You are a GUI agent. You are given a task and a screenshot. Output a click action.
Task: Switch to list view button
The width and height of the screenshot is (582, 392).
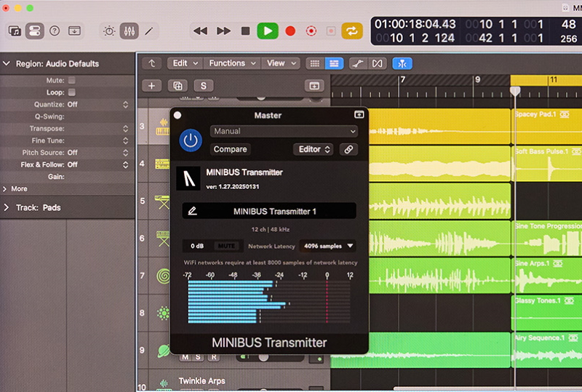(334, 64)
